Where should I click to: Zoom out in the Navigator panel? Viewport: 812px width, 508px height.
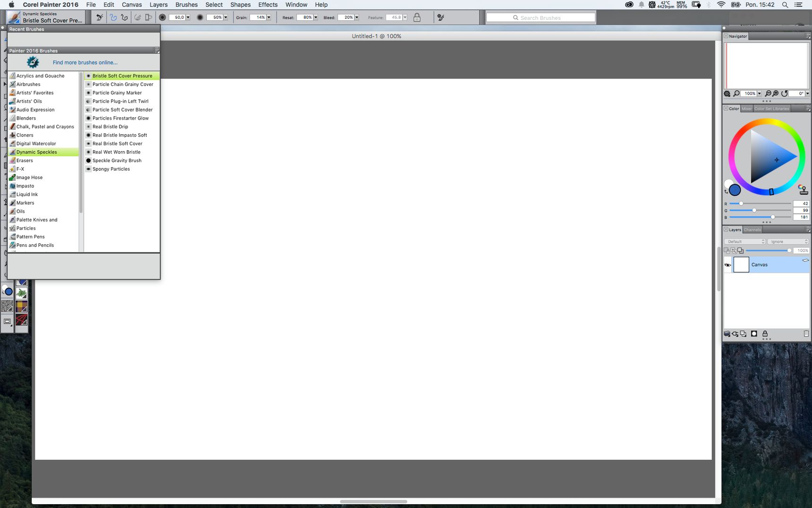768,94
